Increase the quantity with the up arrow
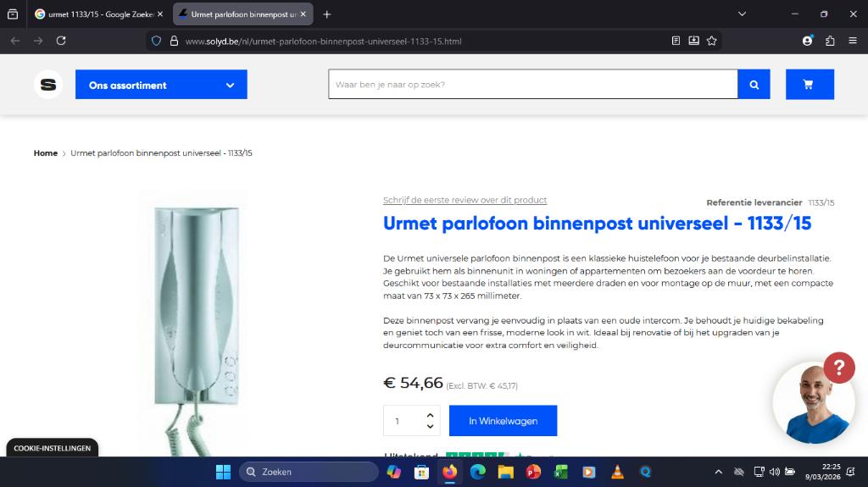 coord(430,415)
